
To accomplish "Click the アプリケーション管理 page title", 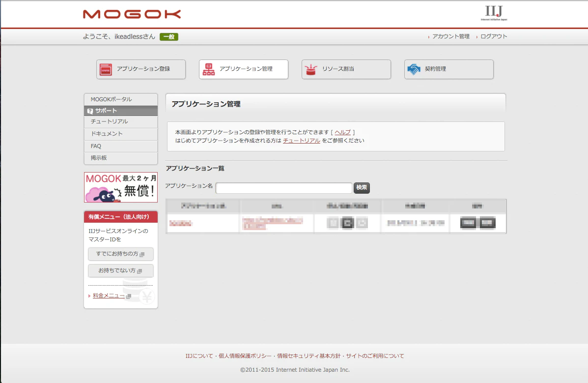I will click(206, 104).
